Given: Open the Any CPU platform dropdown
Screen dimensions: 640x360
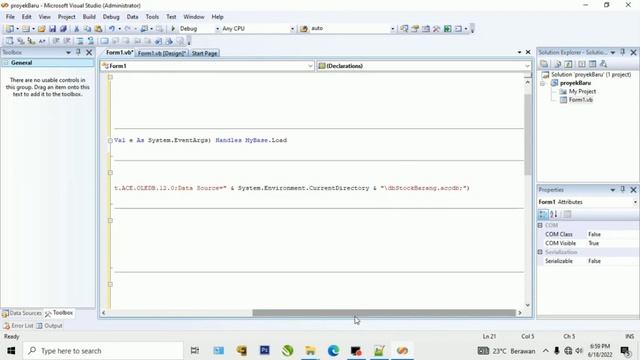Looking at the screenshot, I should pos(292,29).
